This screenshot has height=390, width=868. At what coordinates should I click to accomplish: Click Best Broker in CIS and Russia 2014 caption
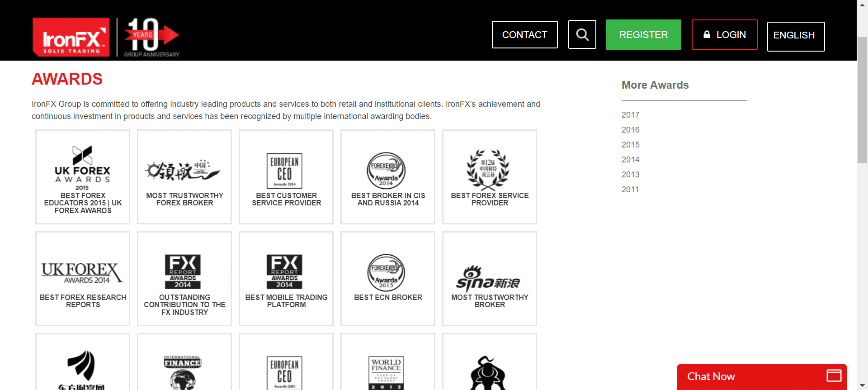point(388,199)
